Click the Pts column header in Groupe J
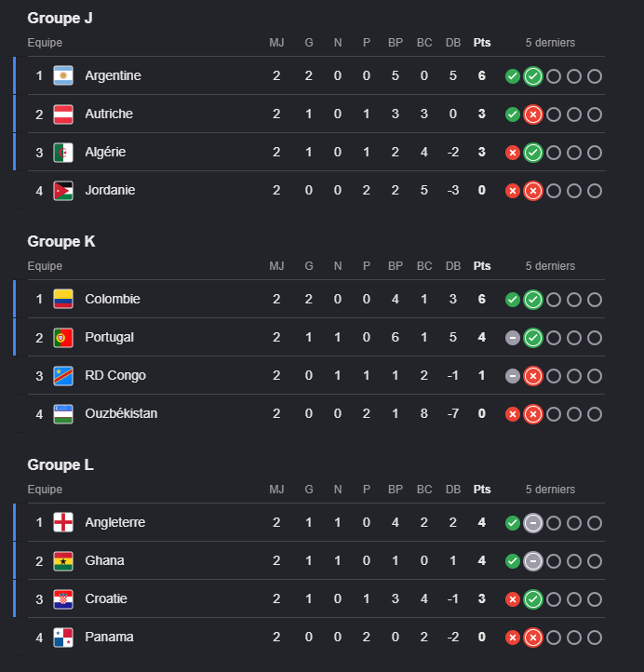 tap(482, 43)
